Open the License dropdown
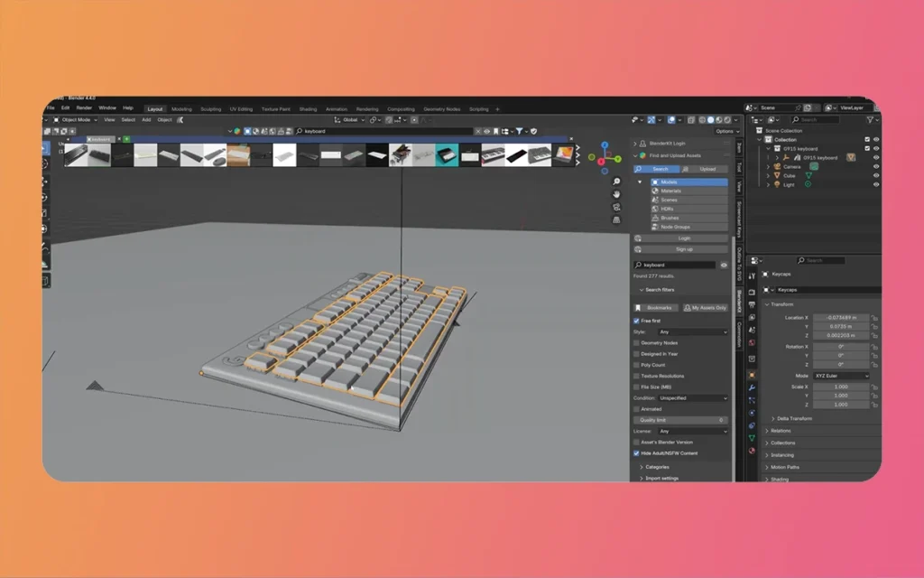Image resolution: width=924 pixels, height=578 pixels. coord(692,431)
